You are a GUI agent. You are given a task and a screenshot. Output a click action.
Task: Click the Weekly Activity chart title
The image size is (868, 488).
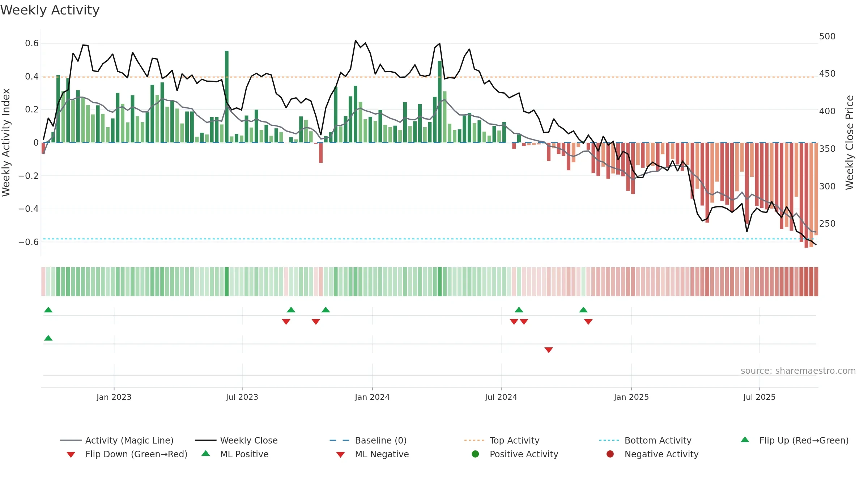click(x=50, y=10)
